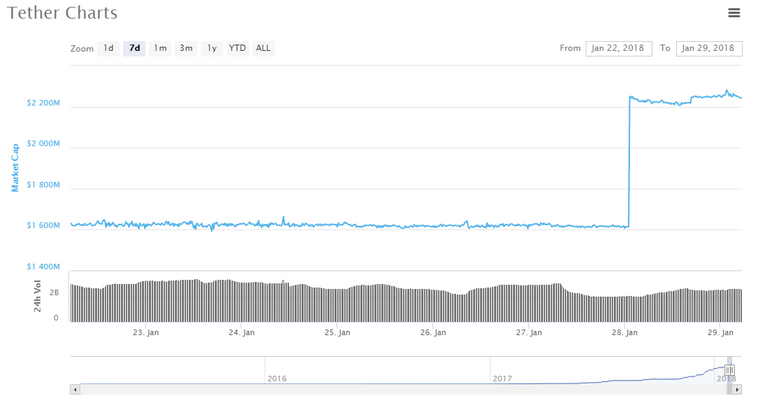Set zoom to 1d

pos(108,48)
